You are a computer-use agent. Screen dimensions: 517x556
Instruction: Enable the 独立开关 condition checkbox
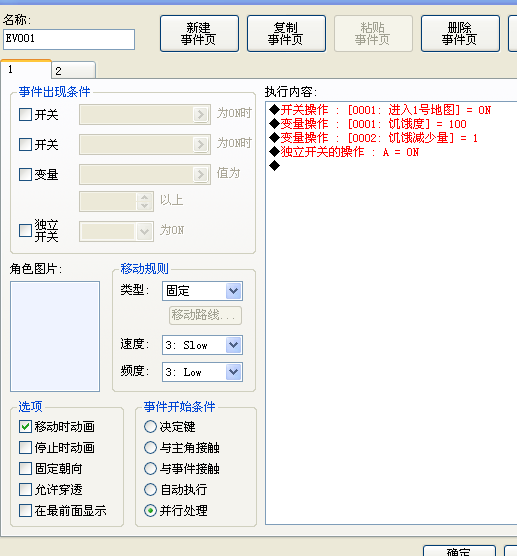pyautogui.click(x=25, y=230)
